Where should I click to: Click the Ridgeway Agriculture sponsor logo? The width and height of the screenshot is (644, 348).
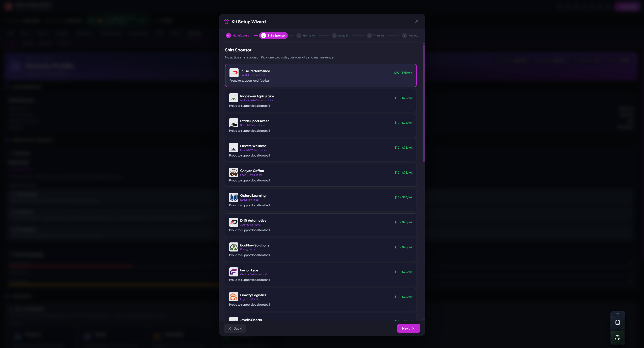(x=234, y=98)
